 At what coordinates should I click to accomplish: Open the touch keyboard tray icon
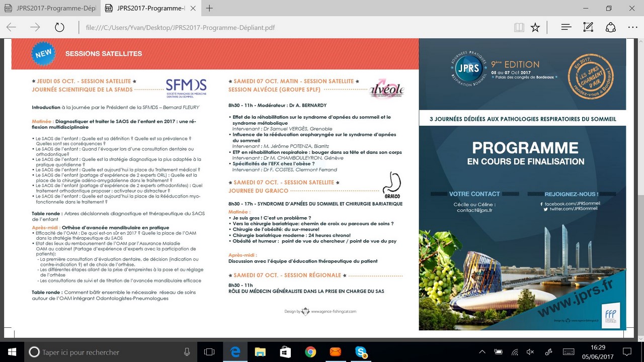point(569,352)
